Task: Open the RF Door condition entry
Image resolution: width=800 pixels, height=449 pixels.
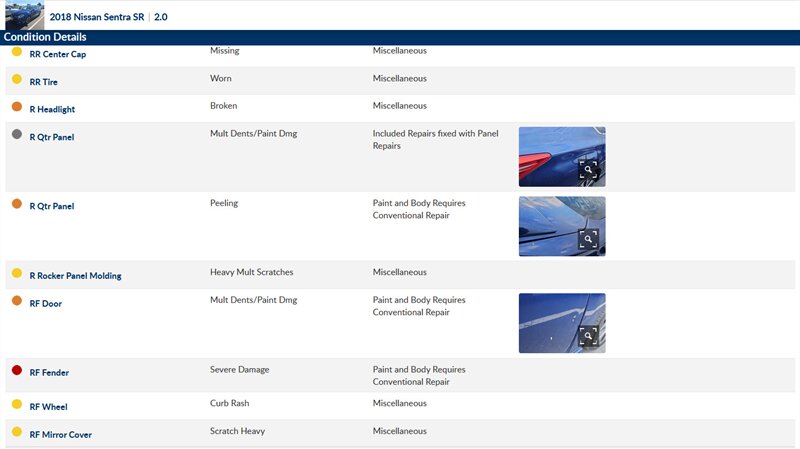Action: point(45,303)
